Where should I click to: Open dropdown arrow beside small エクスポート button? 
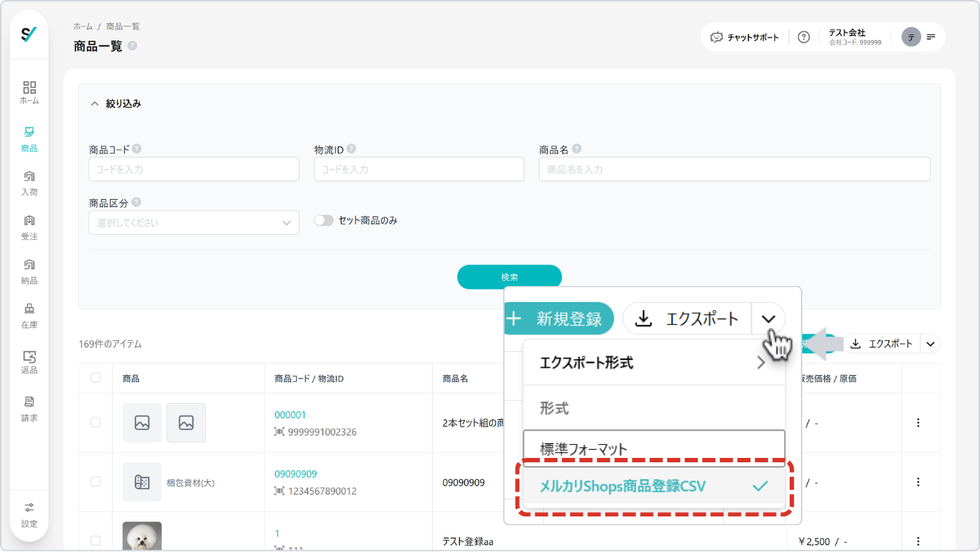coord(930,344)
